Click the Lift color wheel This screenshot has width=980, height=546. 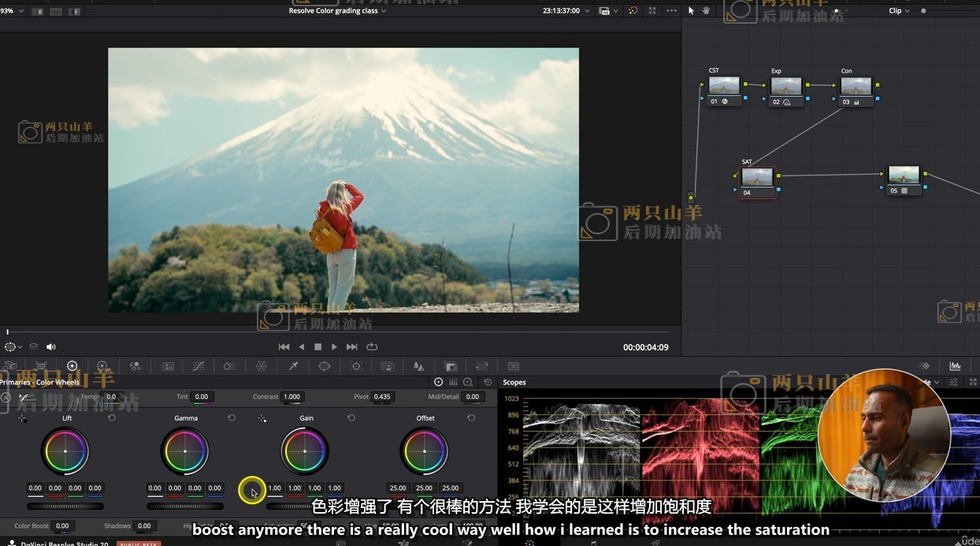[x=65, y=451]
